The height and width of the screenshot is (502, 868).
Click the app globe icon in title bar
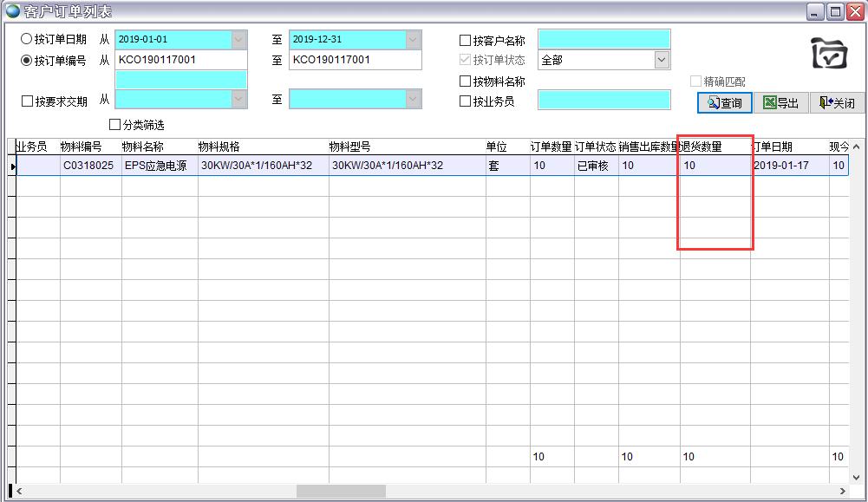pyautogui.click(x=12, y=11)
